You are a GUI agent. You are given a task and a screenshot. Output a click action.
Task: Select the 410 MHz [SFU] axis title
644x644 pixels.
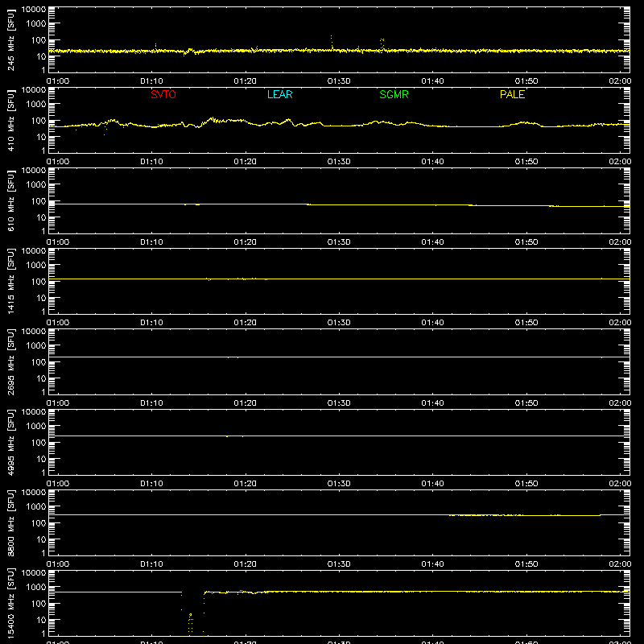click(x=11, y=120)
